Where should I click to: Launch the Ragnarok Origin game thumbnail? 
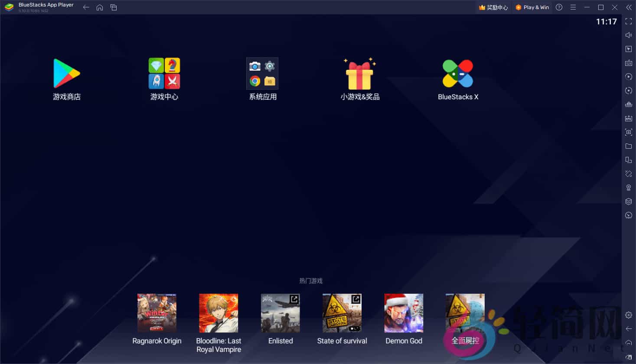coord(157,313)
